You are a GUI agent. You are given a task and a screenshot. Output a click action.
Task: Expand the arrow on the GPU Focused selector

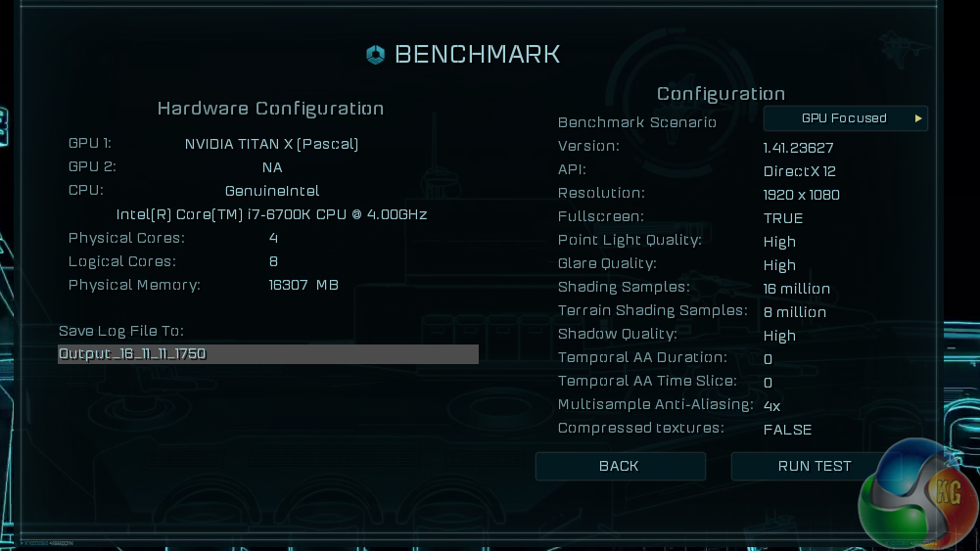click(918, 118)
